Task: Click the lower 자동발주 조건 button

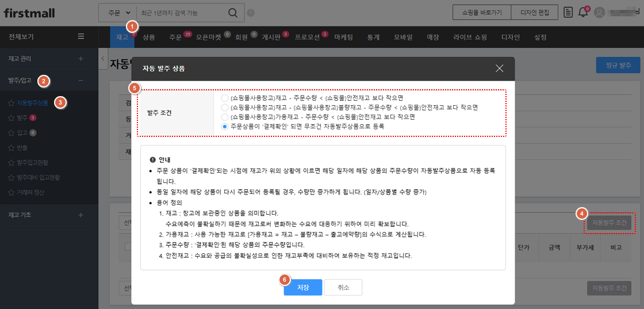Action: tap(609, 288)
